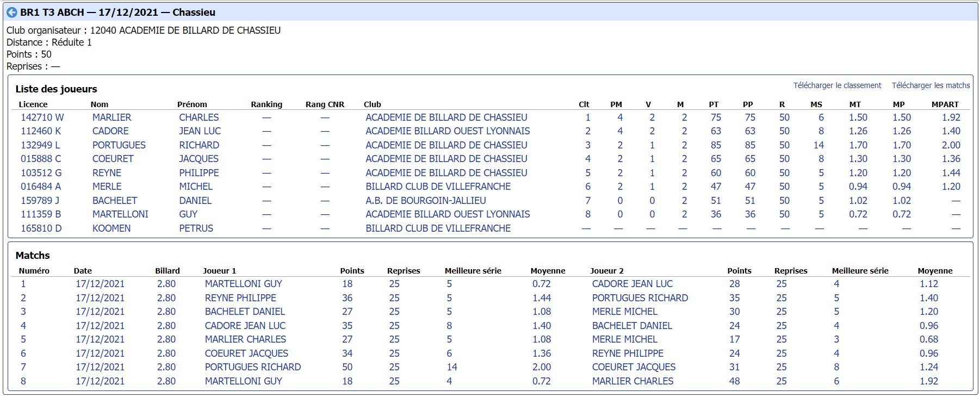Viewport: 980px width, 397px height.
Task: Open KOOMEN's club BILLARD CLUB DE VILLEFRANCHE
Action: (438, 228)
